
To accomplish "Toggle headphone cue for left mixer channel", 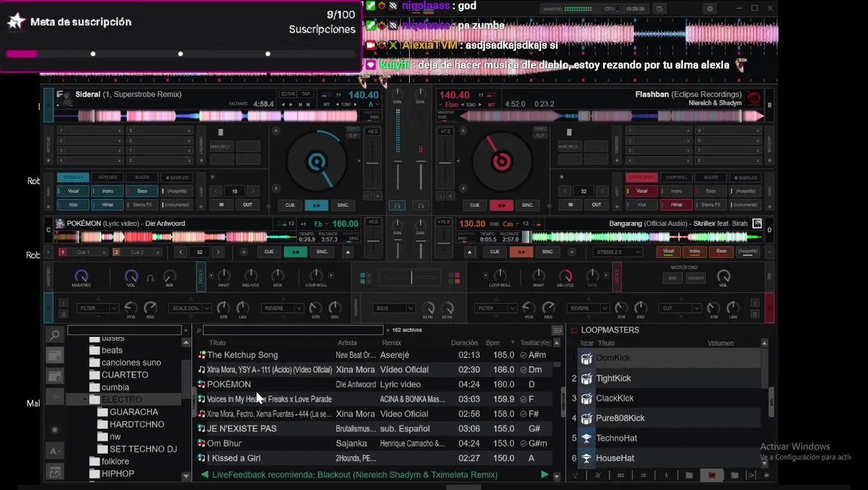I will coord(398,205).
